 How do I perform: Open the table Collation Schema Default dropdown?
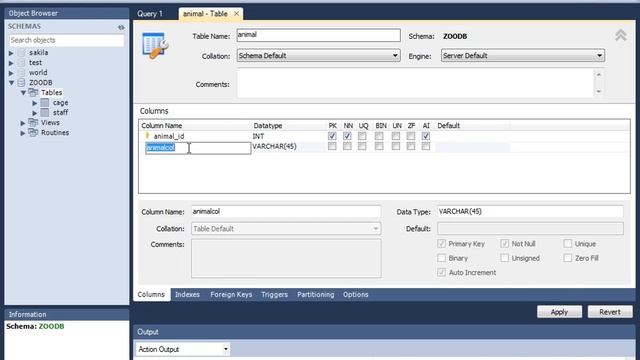click(318, 56)
